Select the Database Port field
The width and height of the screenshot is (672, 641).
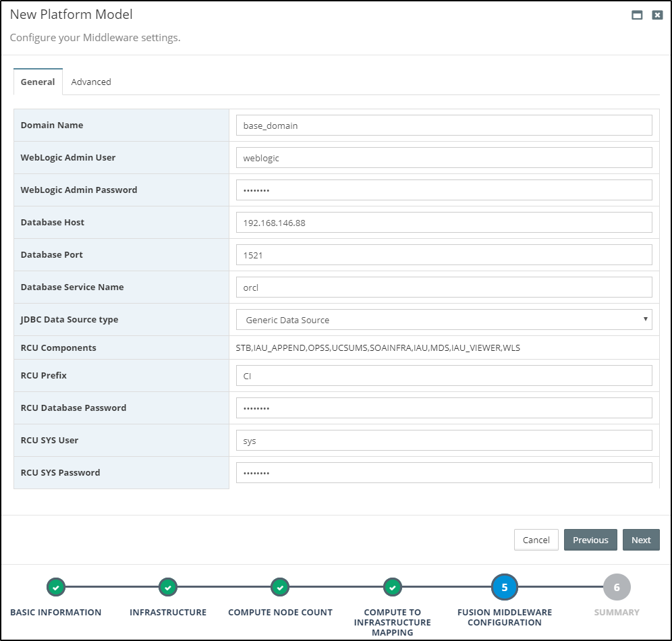[443, 255]
